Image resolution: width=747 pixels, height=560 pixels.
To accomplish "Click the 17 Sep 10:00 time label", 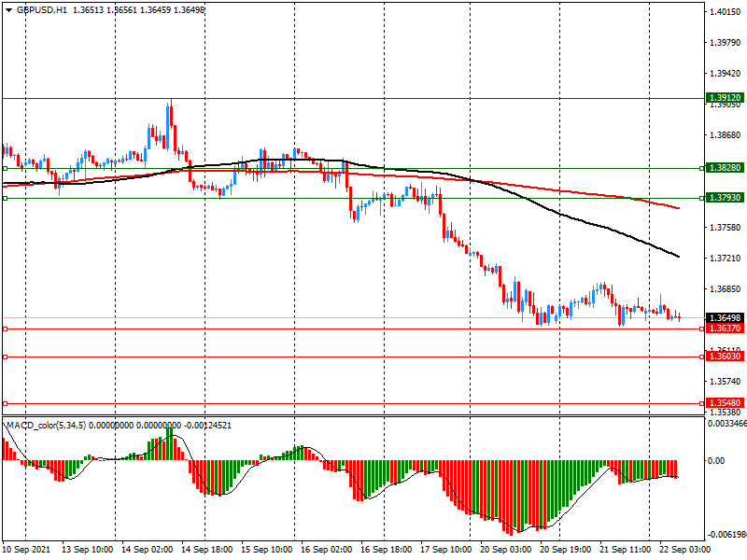I will pyautogui.click(x=446, y=550).
